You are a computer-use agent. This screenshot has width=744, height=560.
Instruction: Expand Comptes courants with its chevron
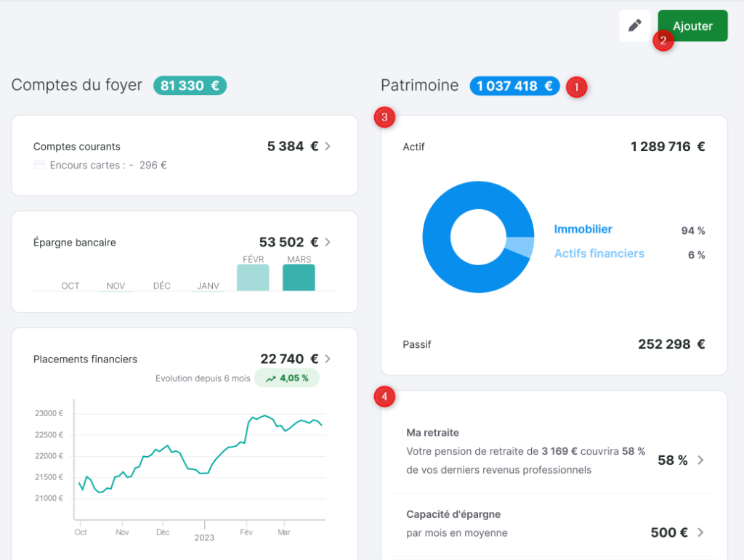coord(328,146)
